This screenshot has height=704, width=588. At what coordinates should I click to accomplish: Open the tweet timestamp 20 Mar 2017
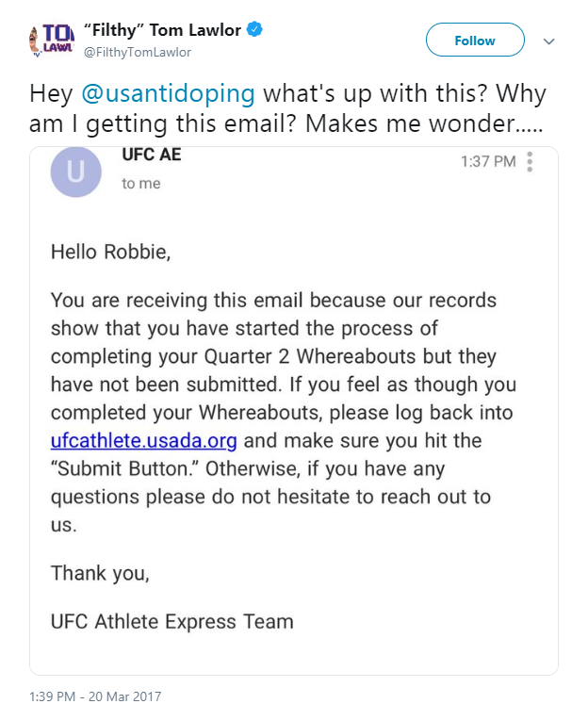pyautogui.click(x=95, y=696)
